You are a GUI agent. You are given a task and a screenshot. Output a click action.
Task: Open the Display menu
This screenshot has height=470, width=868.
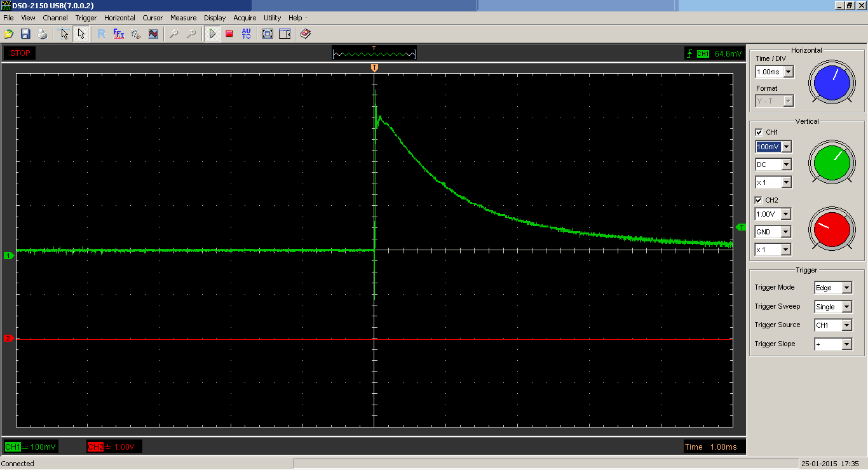point(215,18)
